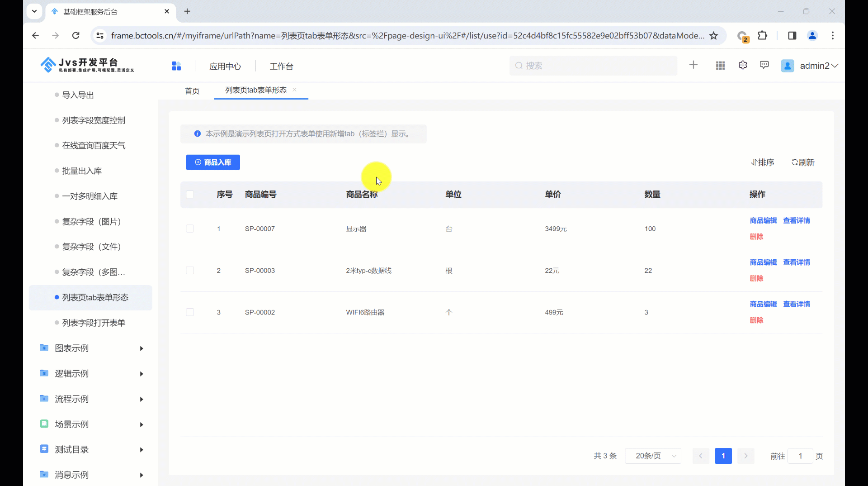This screenshot has height=486, width=868.
Task: Open Chrome extensions puzzle icon
Action: [763, 35]
